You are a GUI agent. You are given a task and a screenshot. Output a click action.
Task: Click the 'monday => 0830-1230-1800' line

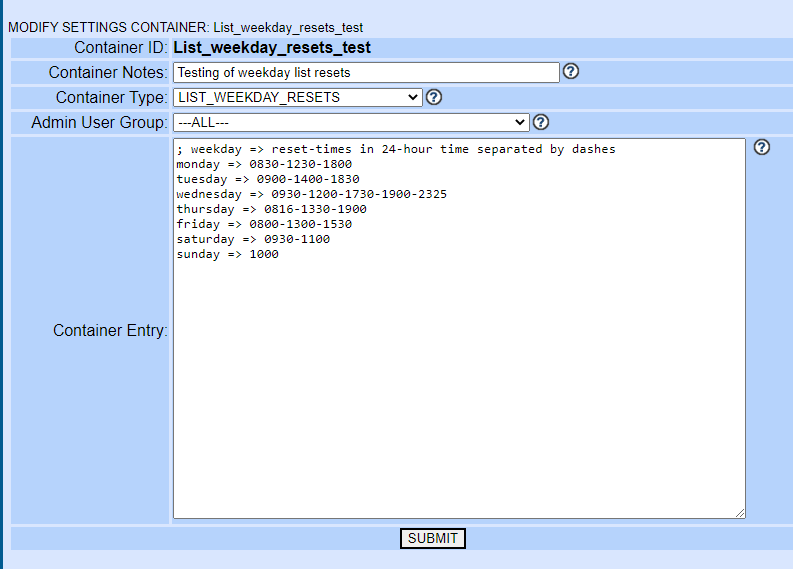[x=264, y=164]
